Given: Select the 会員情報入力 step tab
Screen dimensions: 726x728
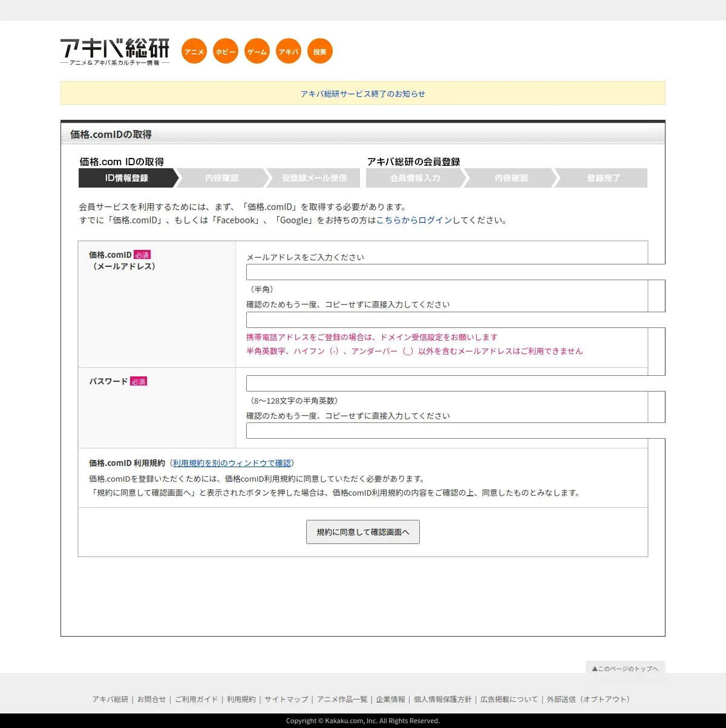Looking at the screenshot, I should tap(415, 178).
